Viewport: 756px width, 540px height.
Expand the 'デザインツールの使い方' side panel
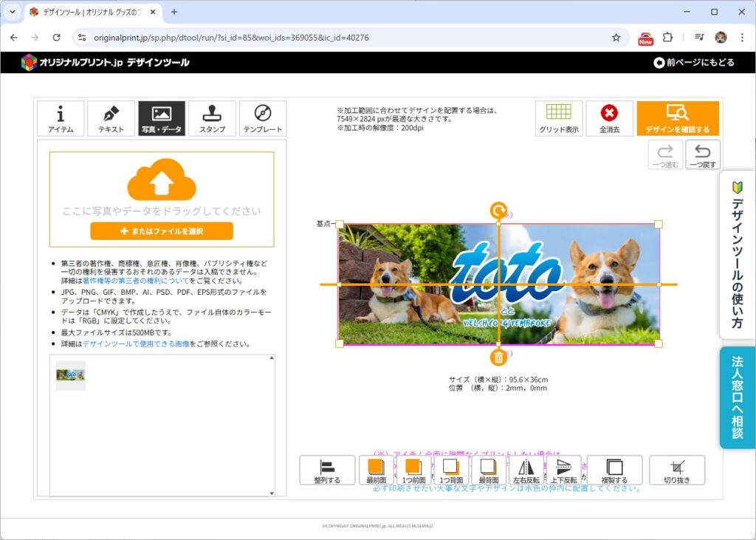coord(737,255)
